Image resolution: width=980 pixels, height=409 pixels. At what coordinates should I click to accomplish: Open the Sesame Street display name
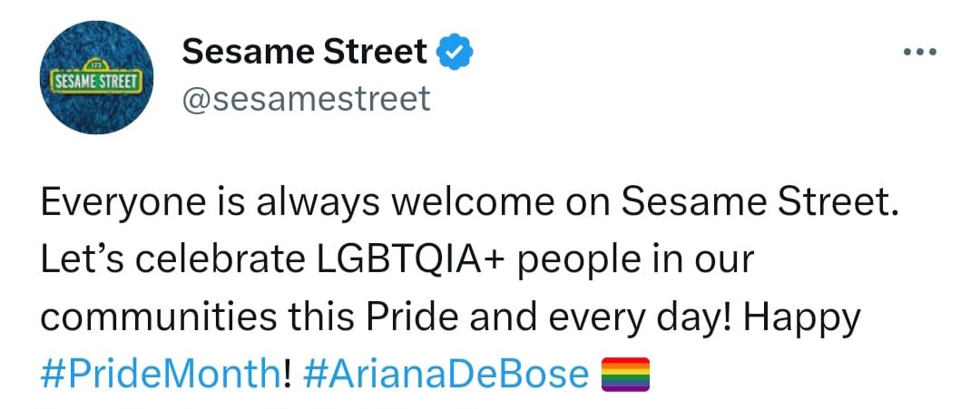point(304,52)
